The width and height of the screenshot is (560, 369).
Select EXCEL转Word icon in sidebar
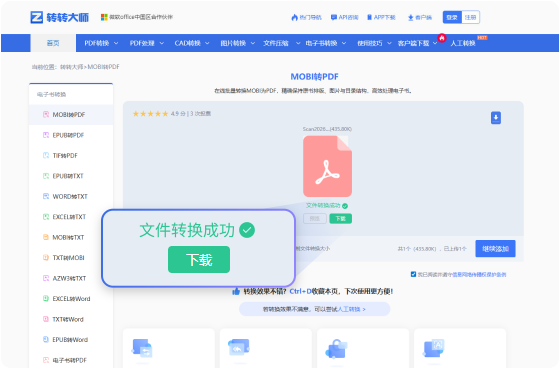tap(46, 298)
